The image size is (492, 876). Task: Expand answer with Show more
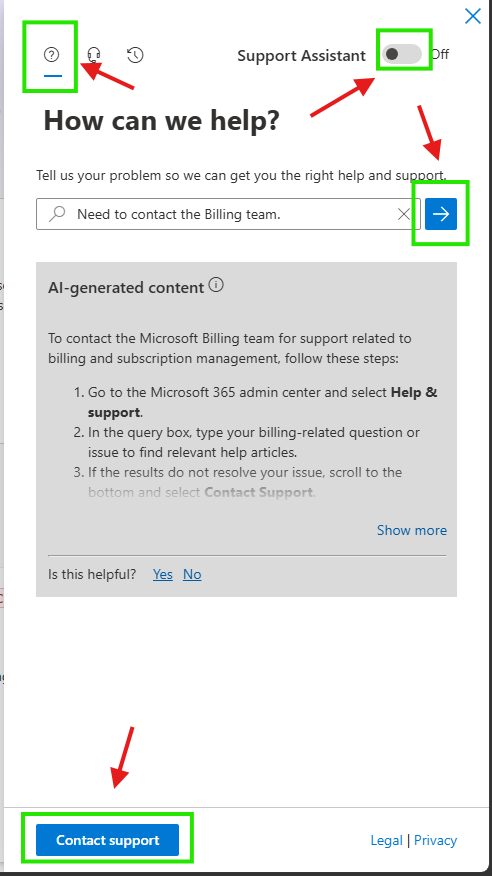coord(412,530)
